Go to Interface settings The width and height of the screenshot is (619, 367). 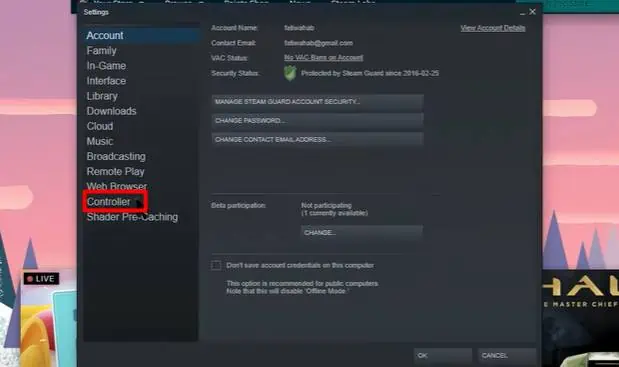click(106, 81)
